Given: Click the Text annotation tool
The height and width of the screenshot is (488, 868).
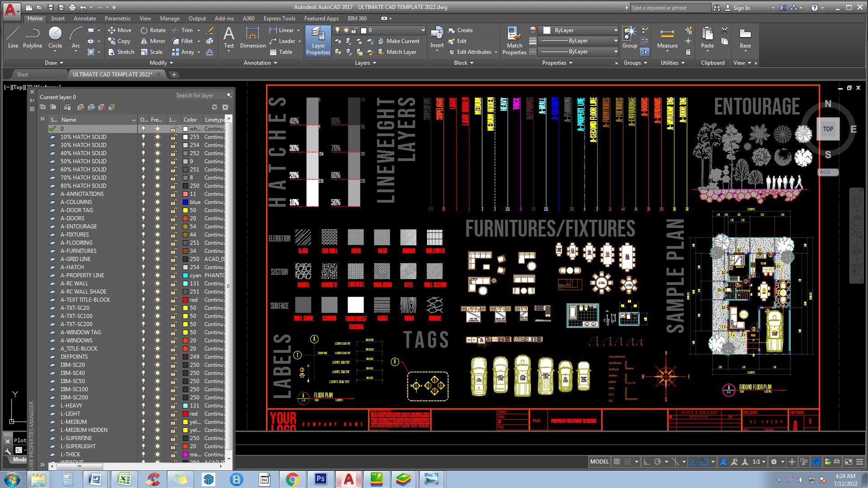Looking at the screenshot, I should point(229,37).
